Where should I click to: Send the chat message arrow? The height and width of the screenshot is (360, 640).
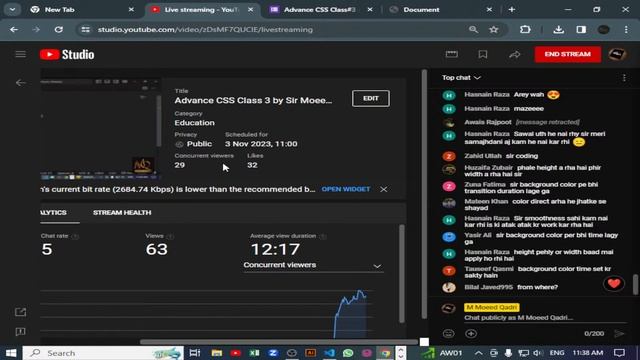tap(619, 333)
